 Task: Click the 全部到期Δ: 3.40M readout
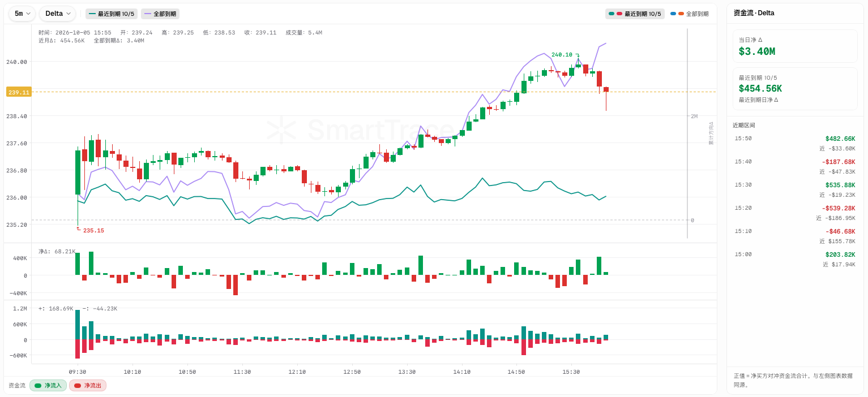pos(119,41)
